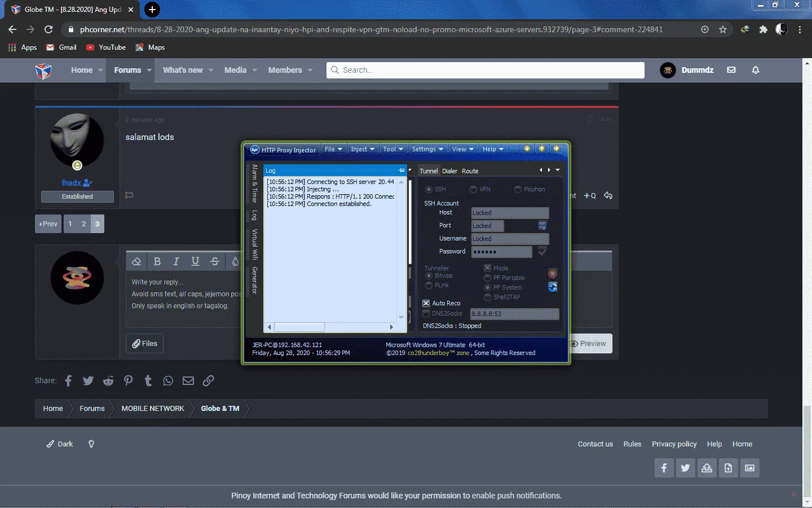Viewport: 812px width, 508px height.
Task: Click the checkmark icon beside the Password field
Action: tap(542, 251)
